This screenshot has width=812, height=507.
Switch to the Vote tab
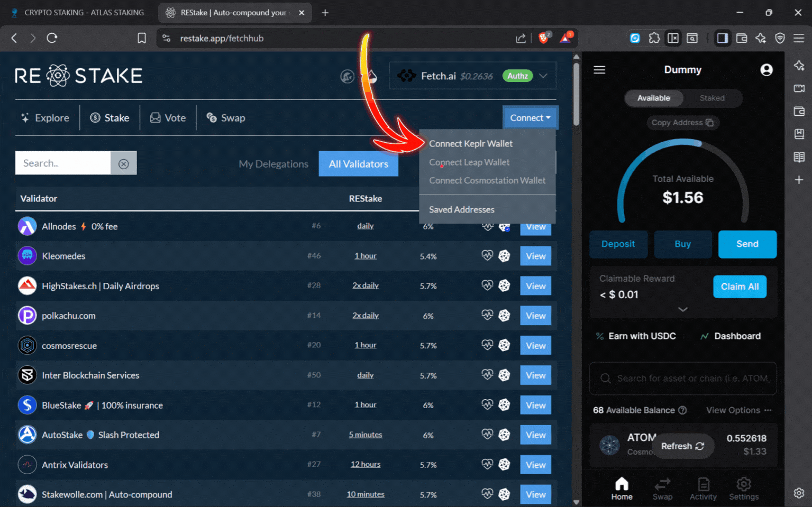168,117
